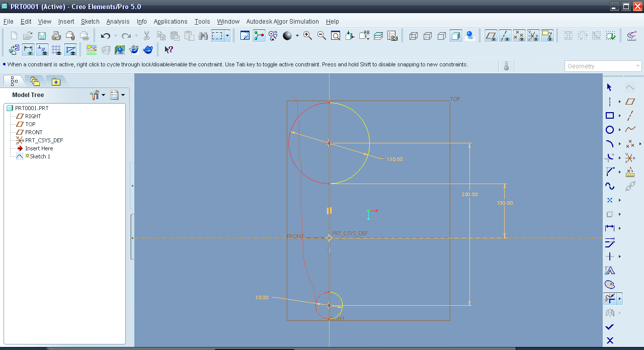This screenshot has width=644, height=350.
Task: Select the normal dimension tool
Action: [610, 228]
